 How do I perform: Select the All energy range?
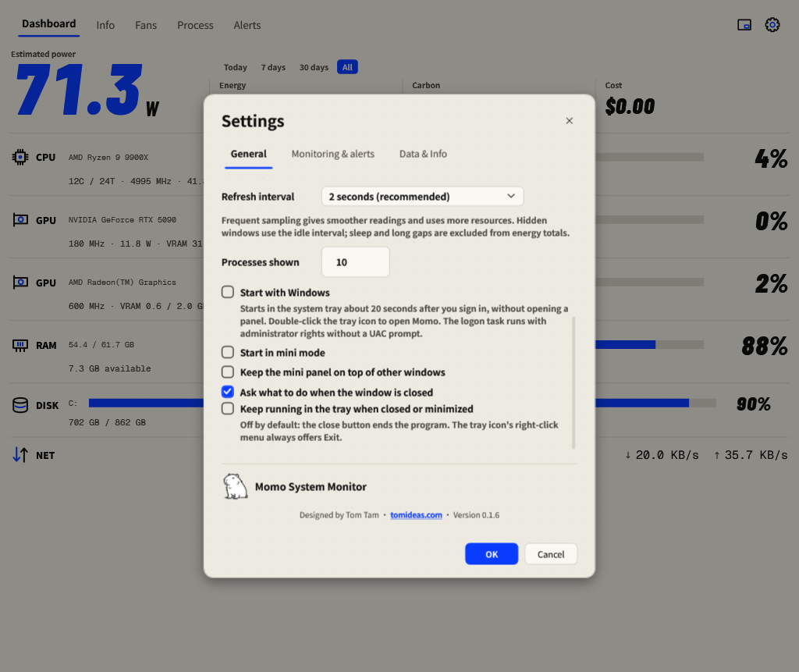click(347, 67)
